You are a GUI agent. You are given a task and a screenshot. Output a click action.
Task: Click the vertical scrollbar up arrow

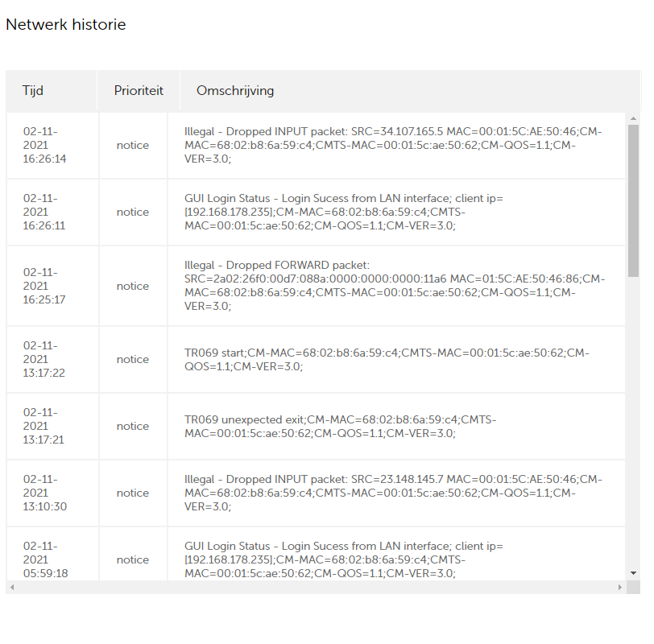[633, 118]
